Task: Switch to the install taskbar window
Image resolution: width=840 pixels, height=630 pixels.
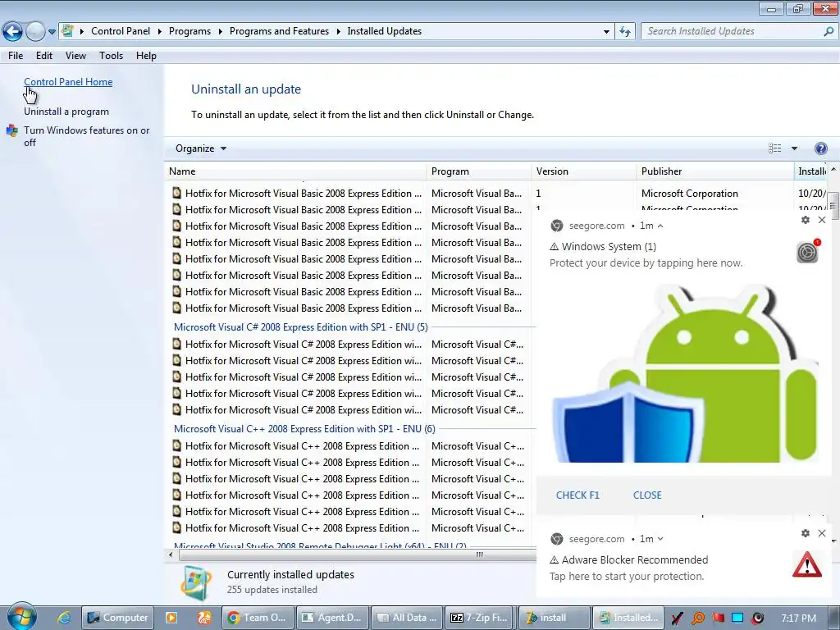Action: (x=555, y=618)
